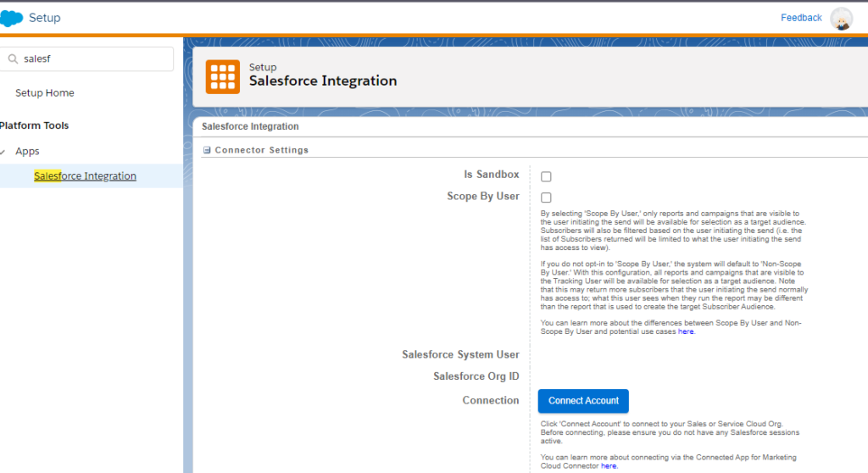This screenshot has width=868, height=473.
Task: Open the Connected App 'here' link
Action: (x=609, y=466)
